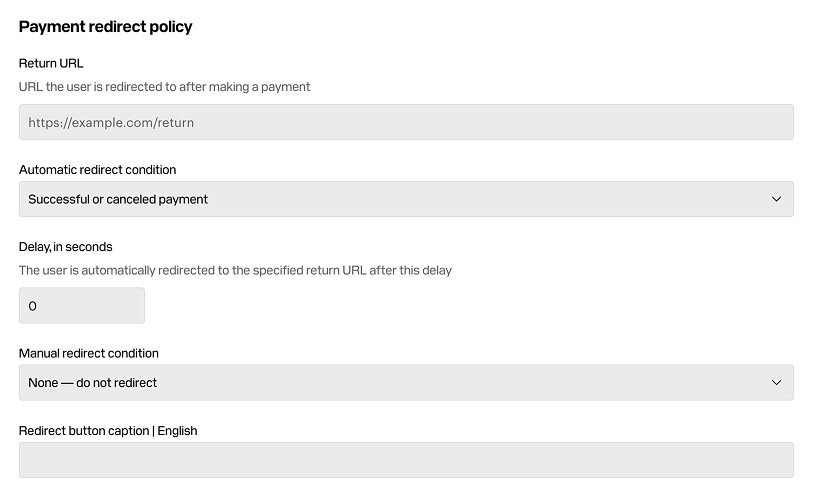Click the 0 value in the delay box

[32, 306]
